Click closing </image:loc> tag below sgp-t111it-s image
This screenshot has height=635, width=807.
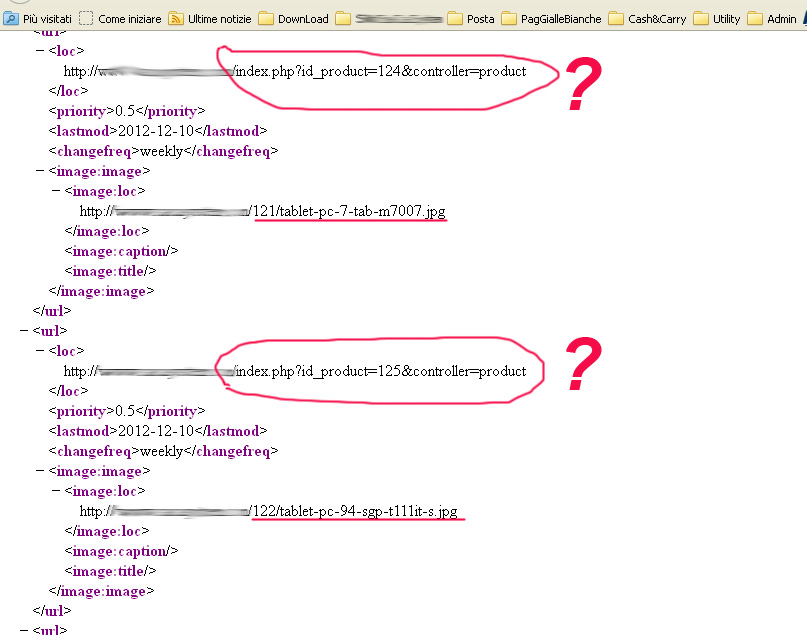(x=107, y=531)
